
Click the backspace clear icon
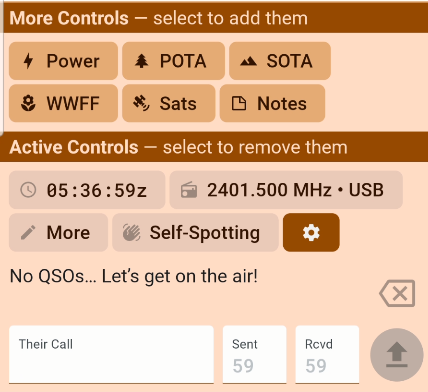tap(397, 293)
